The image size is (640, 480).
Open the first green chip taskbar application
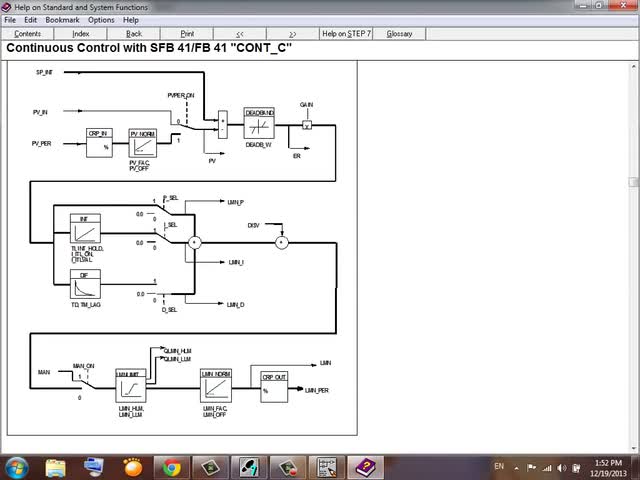coord(210,468)
